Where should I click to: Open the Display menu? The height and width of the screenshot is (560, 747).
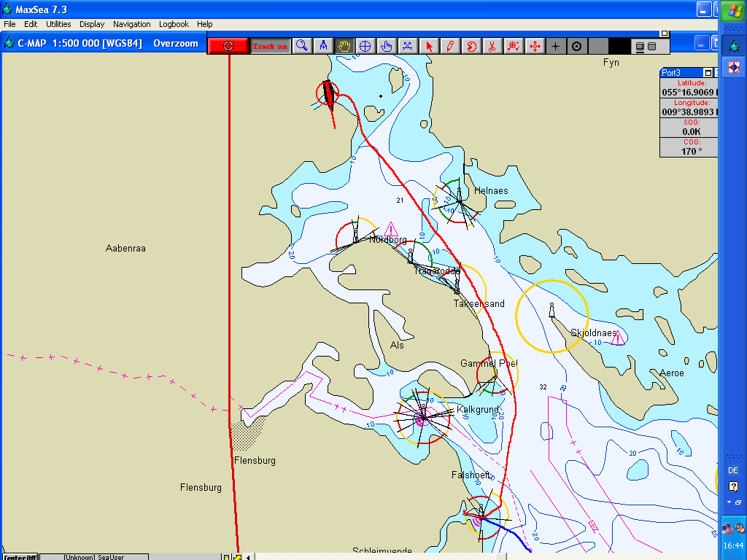(92, 24)
